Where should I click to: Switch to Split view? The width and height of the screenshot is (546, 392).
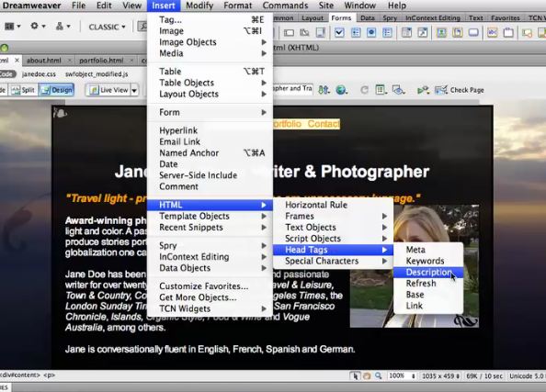click(x=23, y=90)
